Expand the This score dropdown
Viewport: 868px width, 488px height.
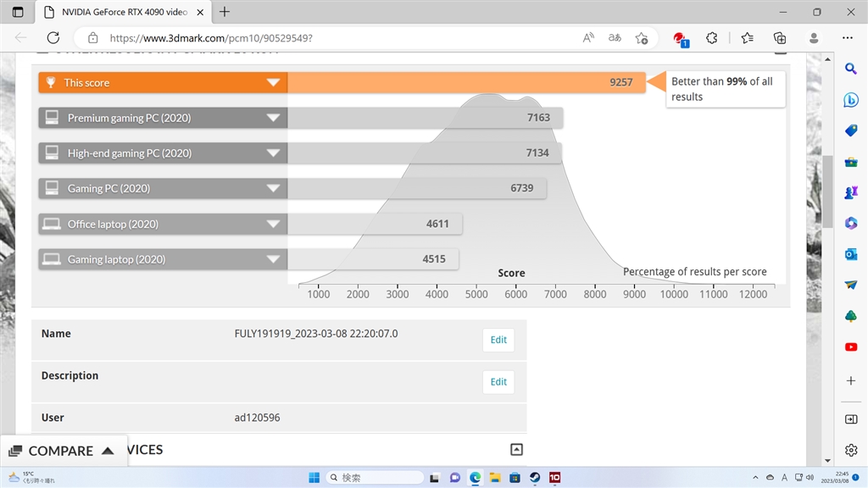[x=273, y=82]
